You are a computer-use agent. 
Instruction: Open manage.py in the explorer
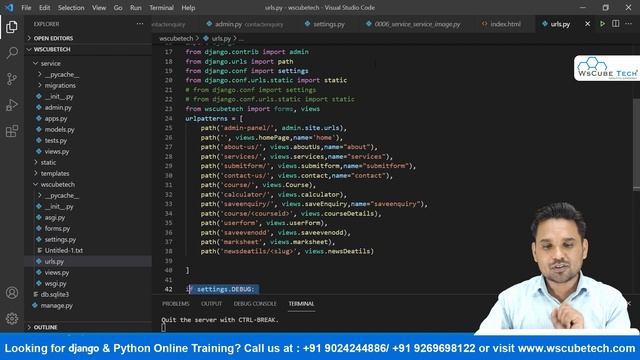pos(88,305)
